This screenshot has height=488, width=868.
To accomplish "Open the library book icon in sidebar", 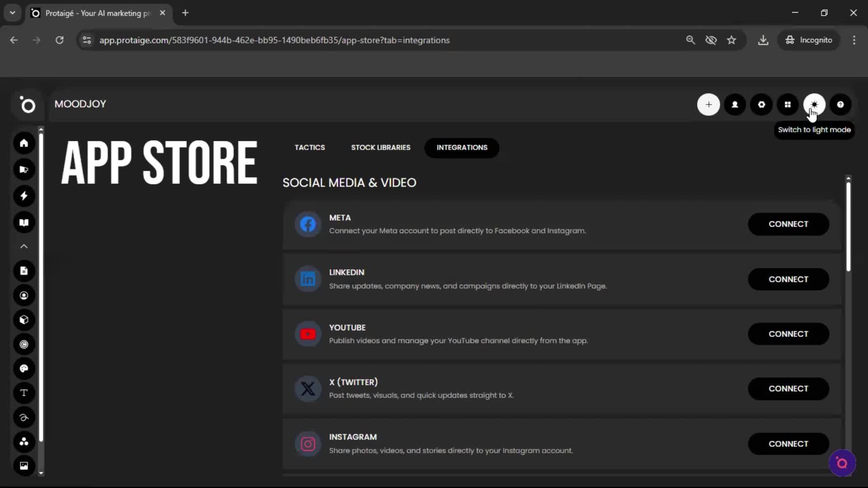I will coord(24,222).
